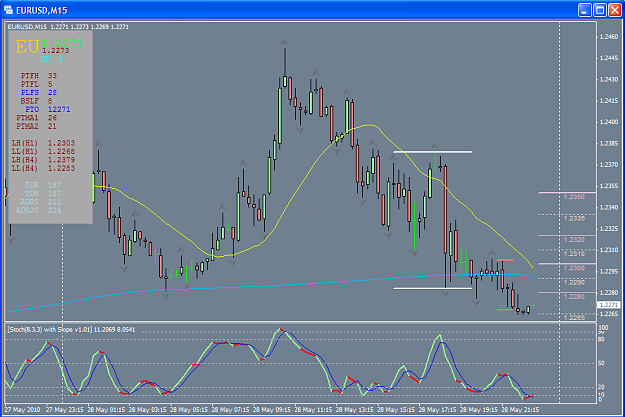Click the '27 May 2010' time axis label

point(23,409)
